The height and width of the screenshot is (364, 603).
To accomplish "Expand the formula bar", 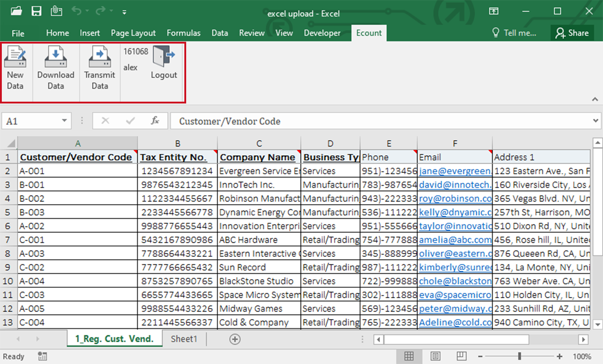I will (x=596, y=121).
